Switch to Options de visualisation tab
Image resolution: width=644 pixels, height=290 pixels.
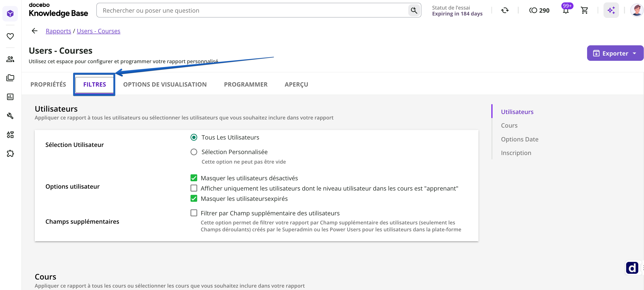tap(165, 84)
